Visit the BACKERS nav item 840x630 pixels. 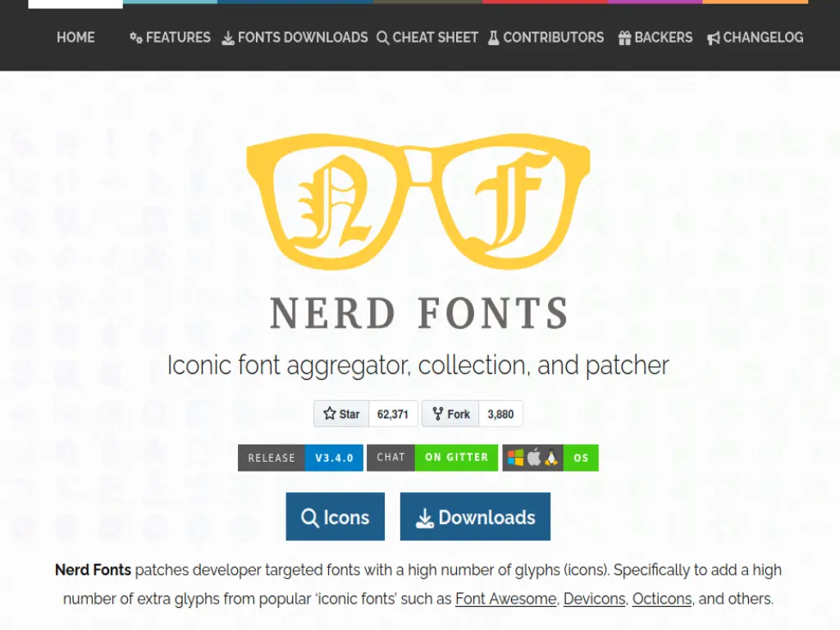[x=655, y=38]
